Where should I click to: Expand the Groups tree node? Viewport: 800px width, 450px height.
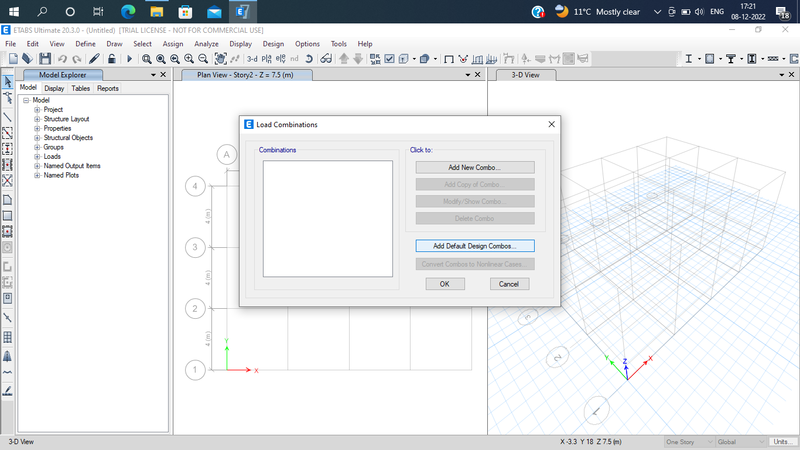37,147
